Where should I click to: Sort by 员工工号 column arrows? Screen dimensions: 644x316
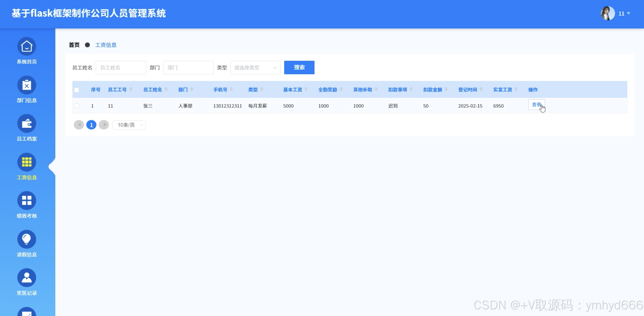[131, 89]
